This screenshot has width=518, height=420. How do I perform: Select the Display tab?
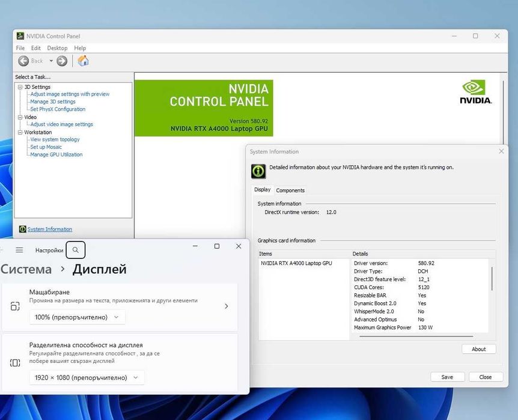262,190
